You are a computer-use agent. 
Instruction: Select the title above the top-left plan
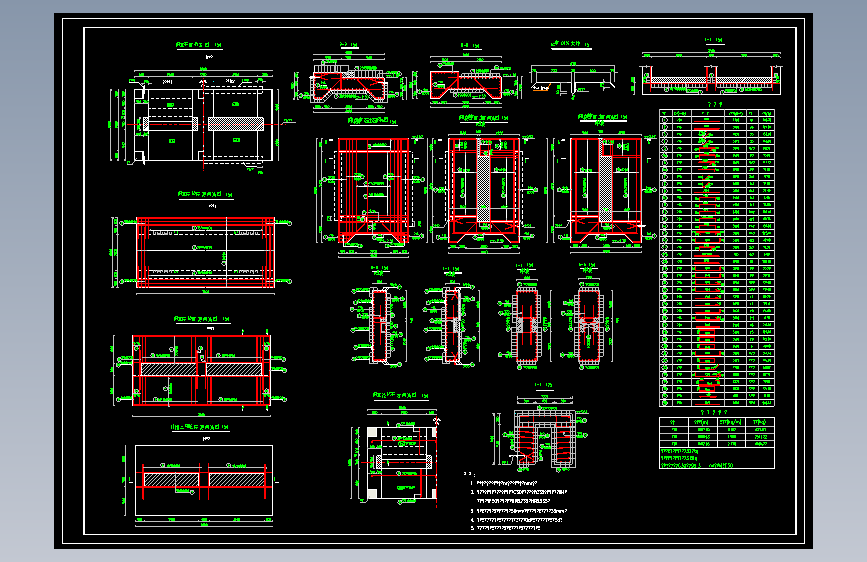[x=200, y=45]
